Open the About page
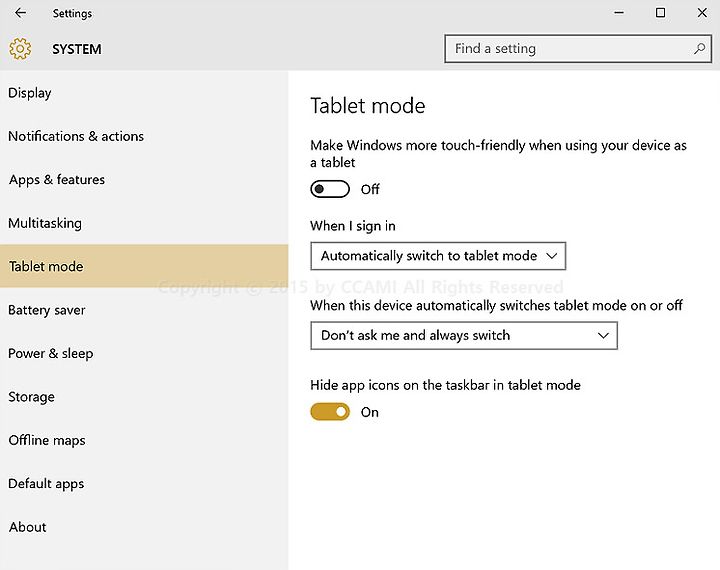 144,527
